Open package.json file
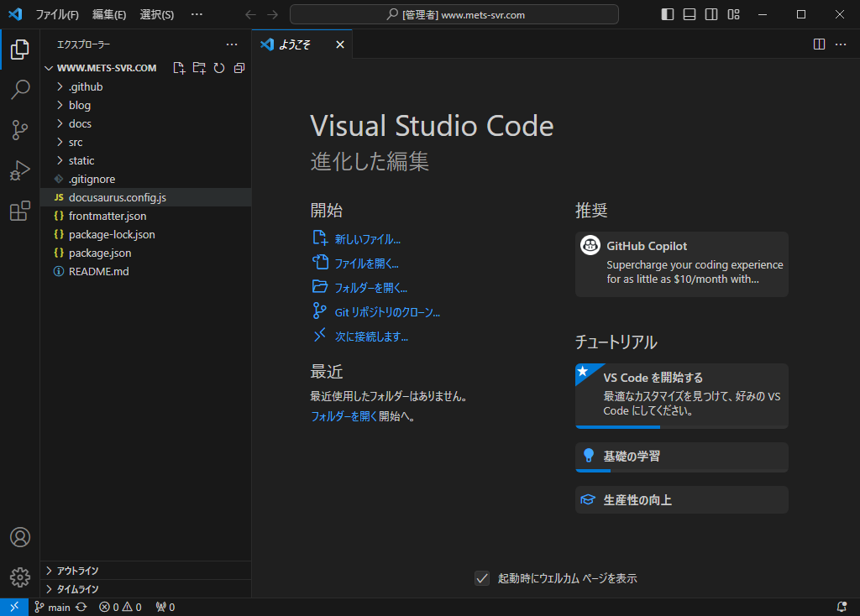 click(146, 253)
